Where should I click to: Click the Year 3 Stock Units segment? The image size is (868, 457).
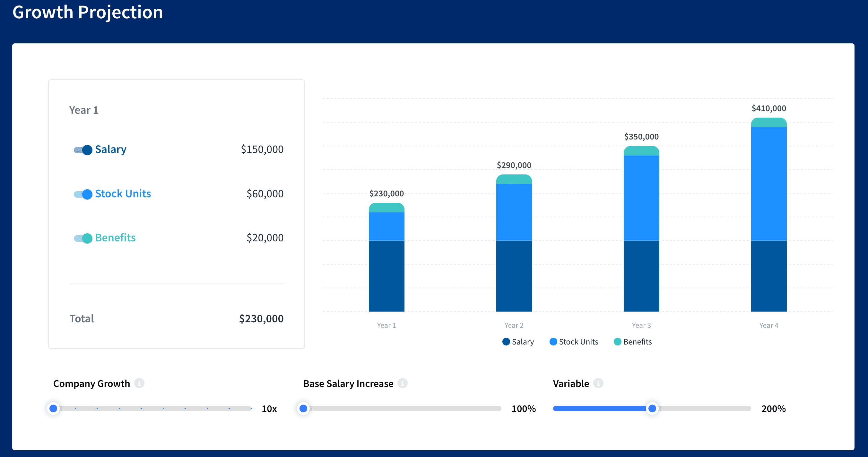pos(641,198)
